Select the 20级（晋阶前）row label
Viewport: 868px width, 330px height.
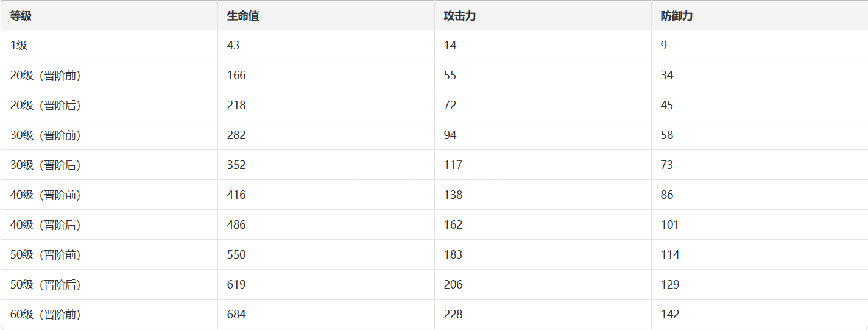pyautogui.click(x=46, y=76)
